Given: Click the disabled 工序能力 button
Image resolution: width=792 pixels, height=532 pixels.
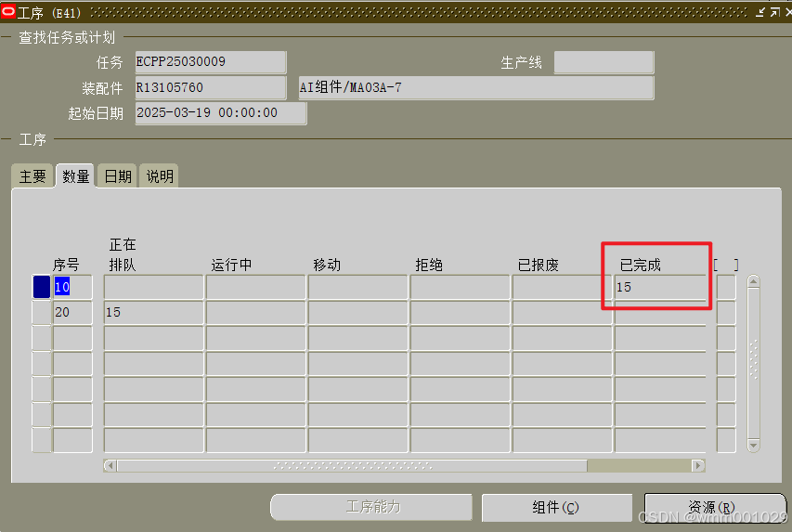Looking at the screenshot, I should (x=371, y=507).
